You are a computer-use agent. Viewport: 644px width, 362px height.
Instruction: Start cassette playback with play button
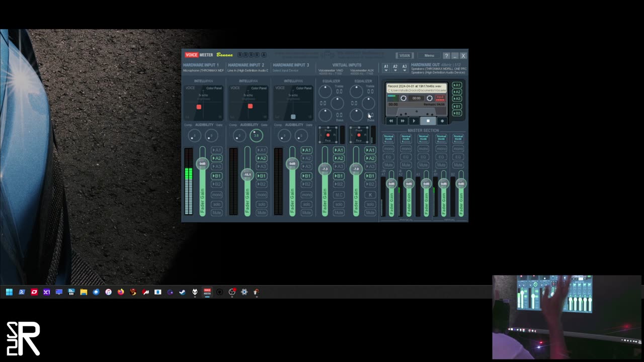414,121
